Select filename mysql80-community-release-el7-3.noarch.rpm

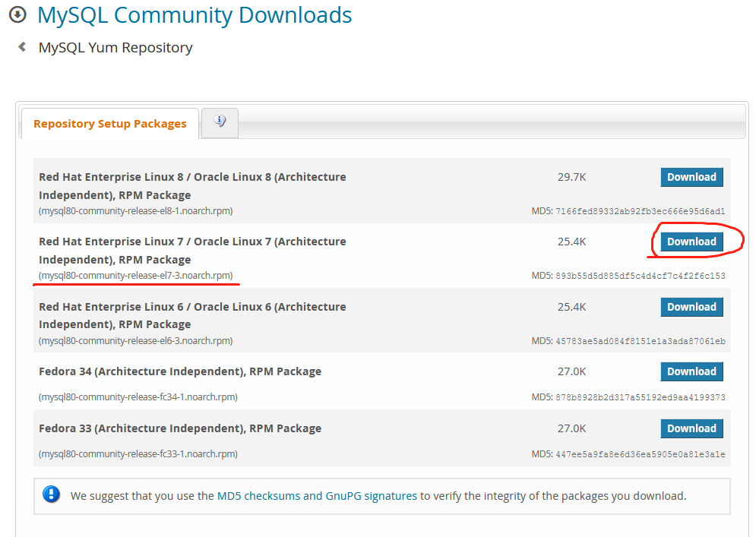136,276
